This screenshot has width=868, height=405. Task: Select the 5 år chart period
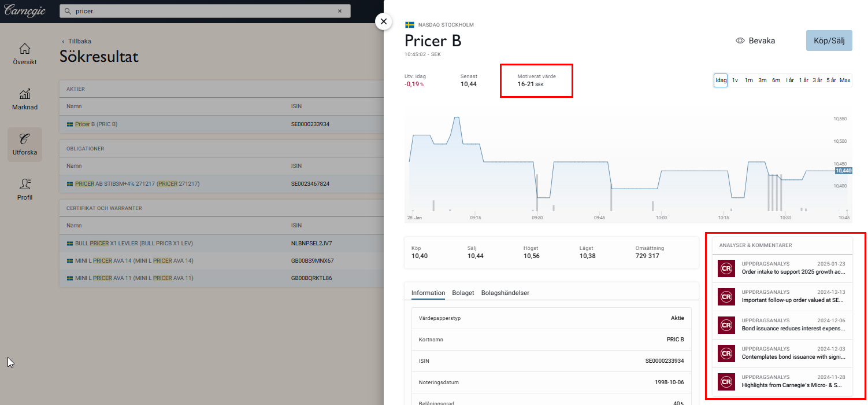tap(831, 80)
